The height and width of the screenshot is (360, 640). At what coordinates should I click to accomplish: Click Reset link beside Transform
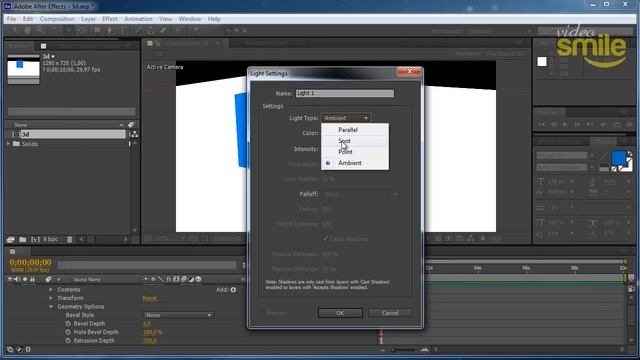point(150,298)
